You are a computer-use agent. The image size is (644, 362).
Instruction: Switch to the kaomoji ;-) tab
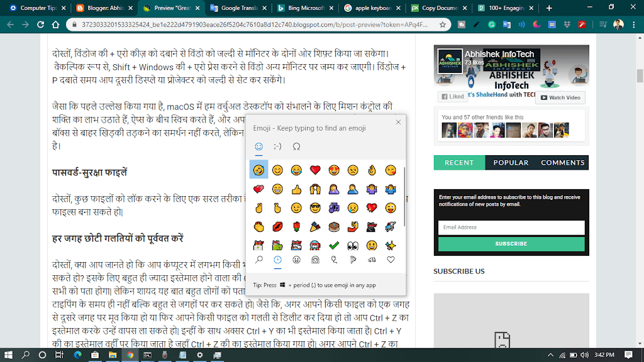click(277, 146)
